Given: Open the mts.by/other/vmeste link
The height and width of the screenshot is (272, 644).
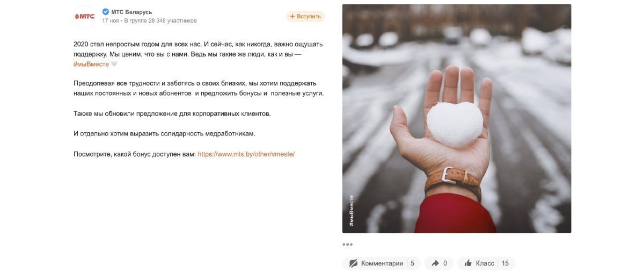Looking at the screenshot, I should pos(246,154).
